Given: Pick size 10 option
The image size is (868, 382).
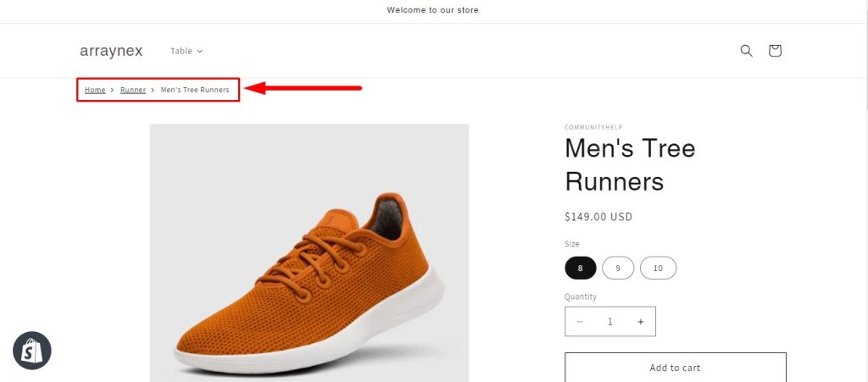Looking at the screenshot, I should 658,269.
